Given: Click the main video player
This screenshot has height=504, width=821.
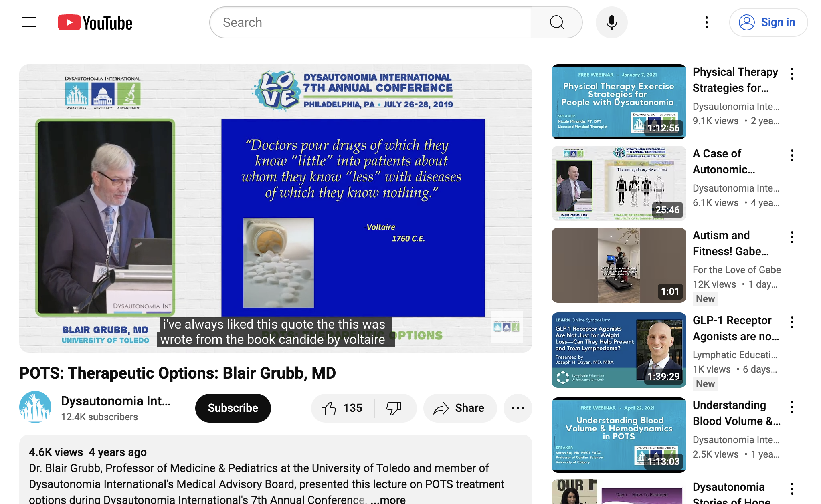Looking at the screenshot, I should tap(276, 208).
